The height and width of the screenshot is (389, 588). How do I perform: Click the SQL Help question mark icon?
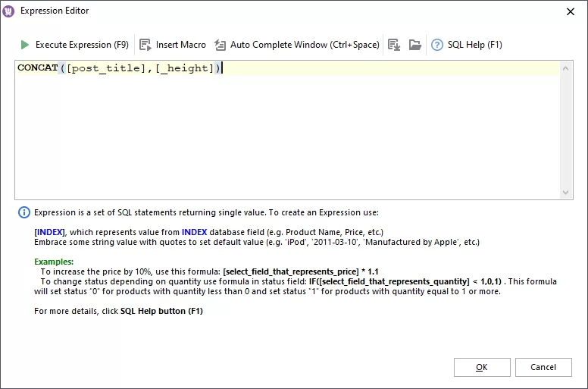[x=437, y=45]
